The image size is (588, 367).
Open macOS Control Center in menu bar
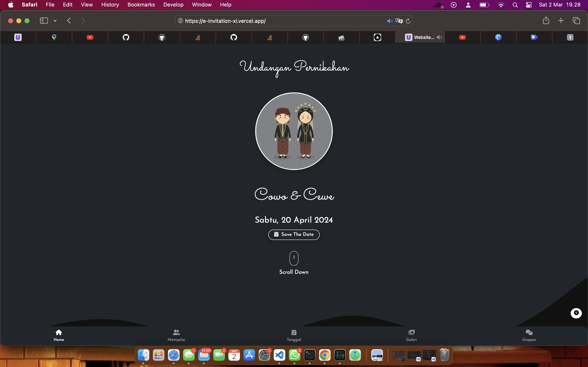point(529,5)
